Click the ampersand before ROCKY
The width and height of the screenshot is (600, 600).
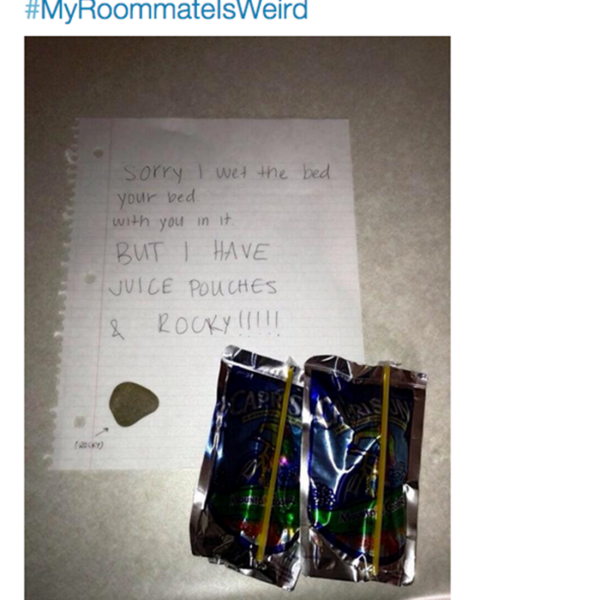pos(117,330)
